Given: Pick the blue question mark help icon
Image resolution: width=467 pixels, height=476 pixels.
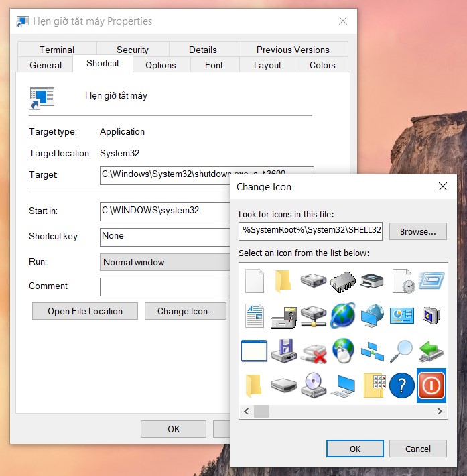Looking at the screenshot, I should pos(402,385).
